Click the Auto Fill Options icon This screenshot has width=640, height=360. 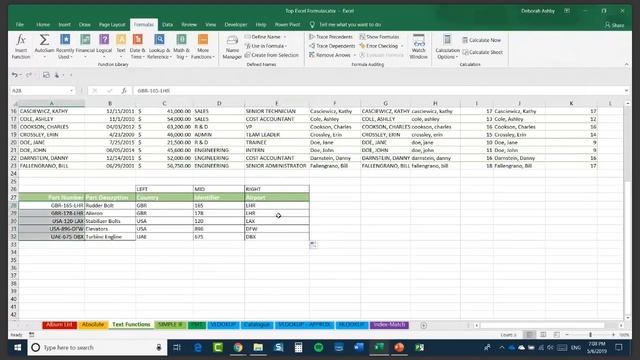(x=313, y=244)
